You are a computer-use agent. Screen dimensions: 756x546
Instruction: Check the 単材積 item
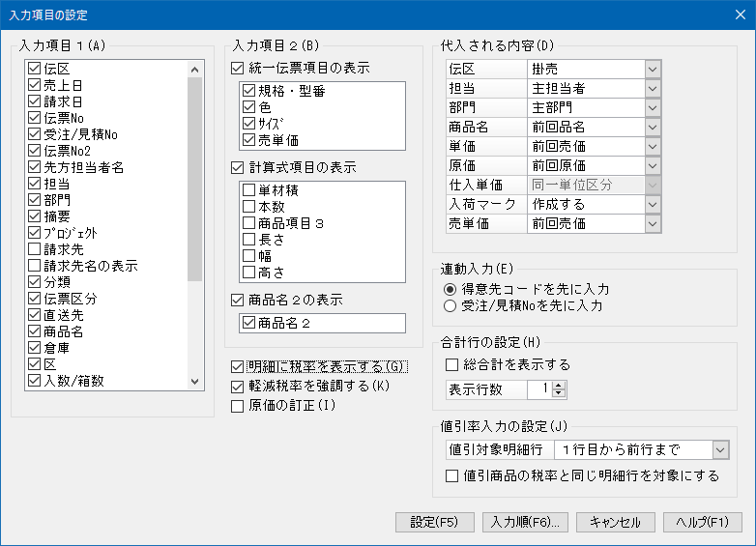249,189
